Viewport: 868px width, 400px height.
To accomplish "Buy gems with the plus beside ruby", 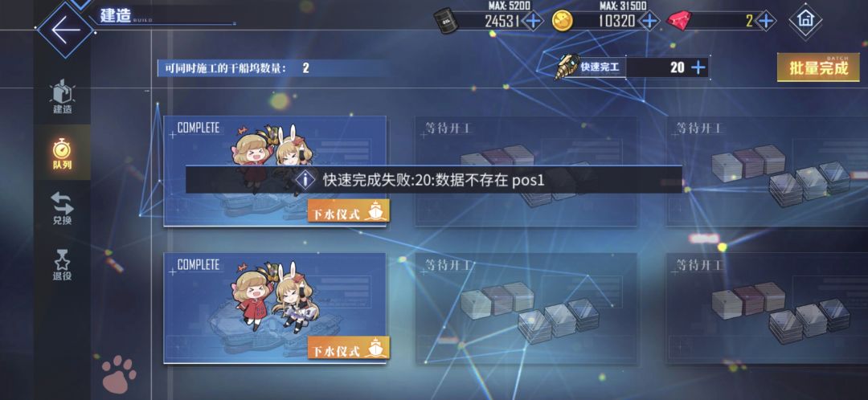I will click(766, 22).
